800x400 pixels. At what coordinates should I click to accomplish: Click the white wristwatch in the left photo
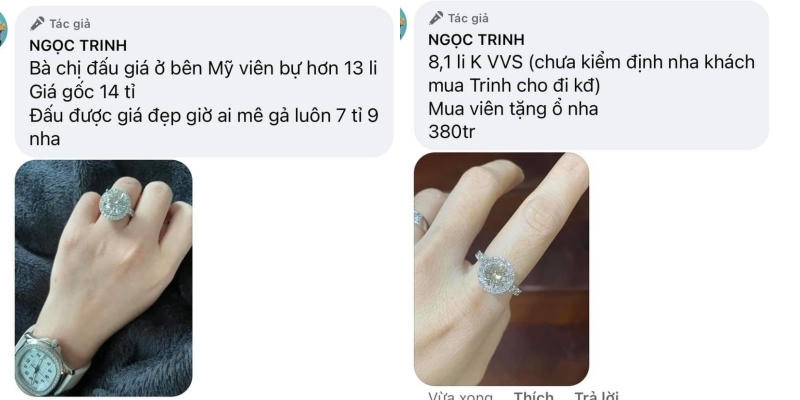tap(42, 363)
